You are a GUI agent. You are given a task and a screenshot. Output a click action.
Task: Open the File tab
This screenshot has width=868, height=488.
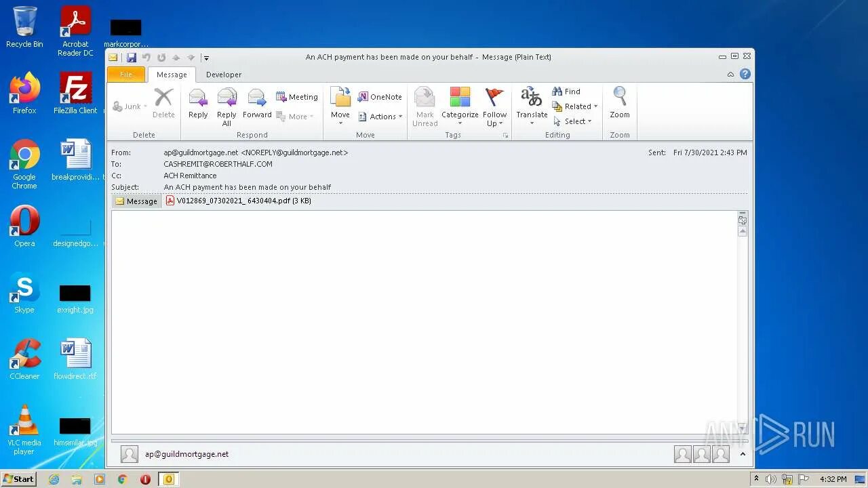click(125, 75)
